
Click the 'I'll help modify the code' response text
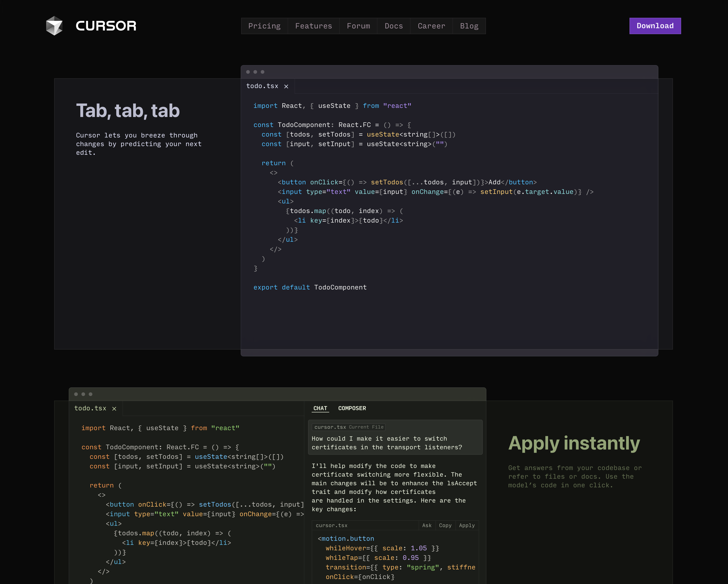394,488
